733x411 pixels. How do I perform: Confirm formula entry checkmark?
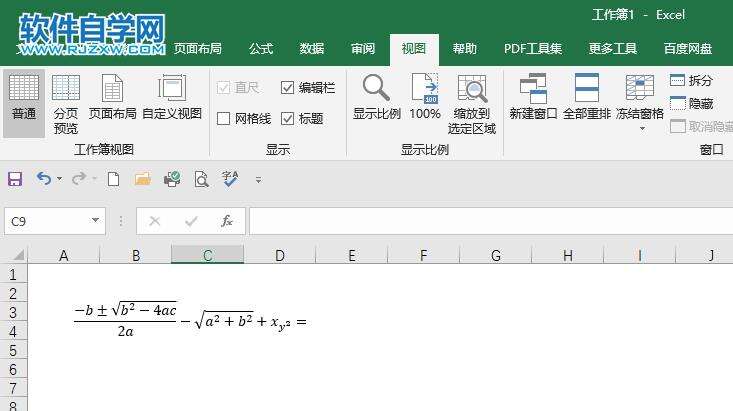click(x=191, y=221)
